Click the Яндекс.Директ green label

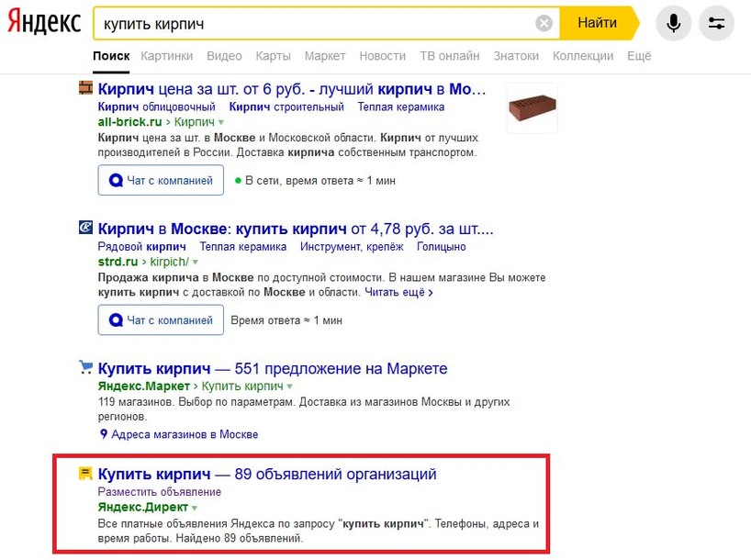[x=142, y=507]
